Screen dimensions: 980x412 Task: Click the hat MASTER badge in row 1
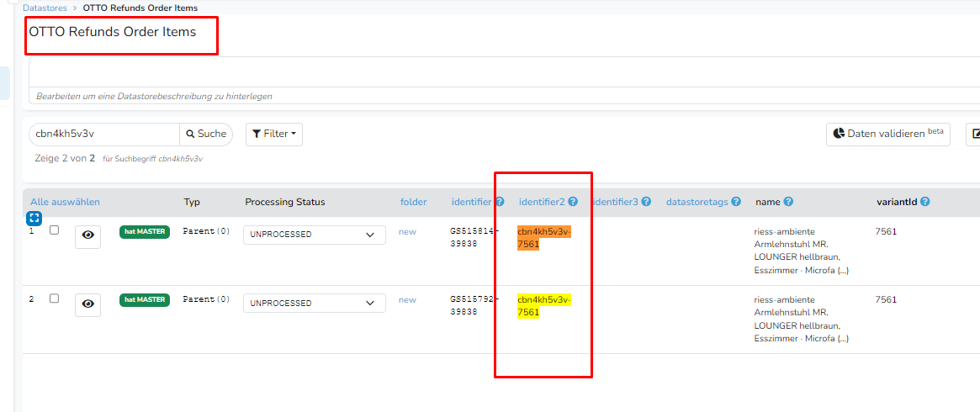(x=145, y=231)
